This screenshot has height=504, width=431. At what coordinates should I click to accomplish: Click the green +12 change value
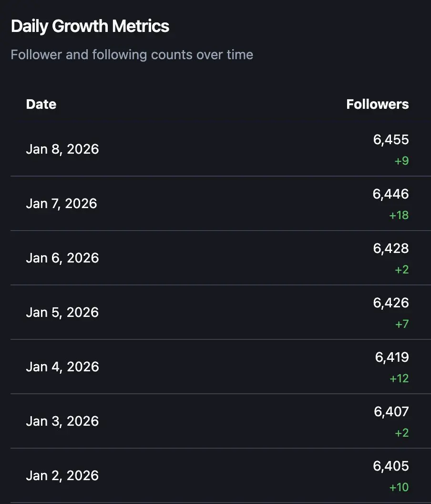(399, 378)
